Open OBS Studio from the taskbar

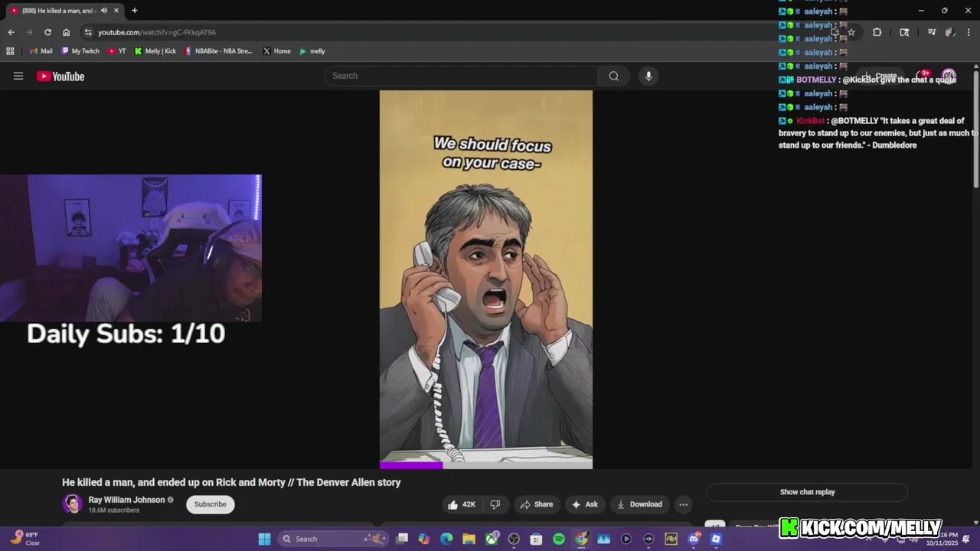point(514,539)
